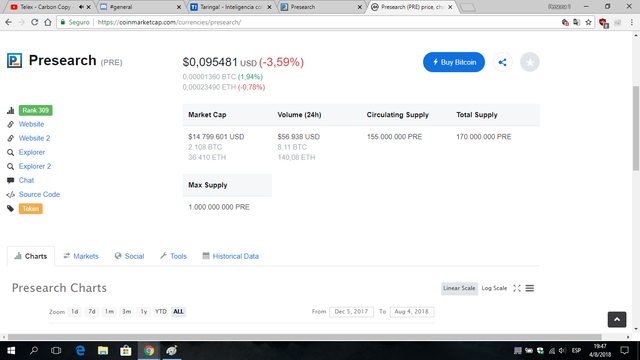Click the Chrome icon on the taskbar
The width and height of the screenshot is (640, 360).
(149, 351)
